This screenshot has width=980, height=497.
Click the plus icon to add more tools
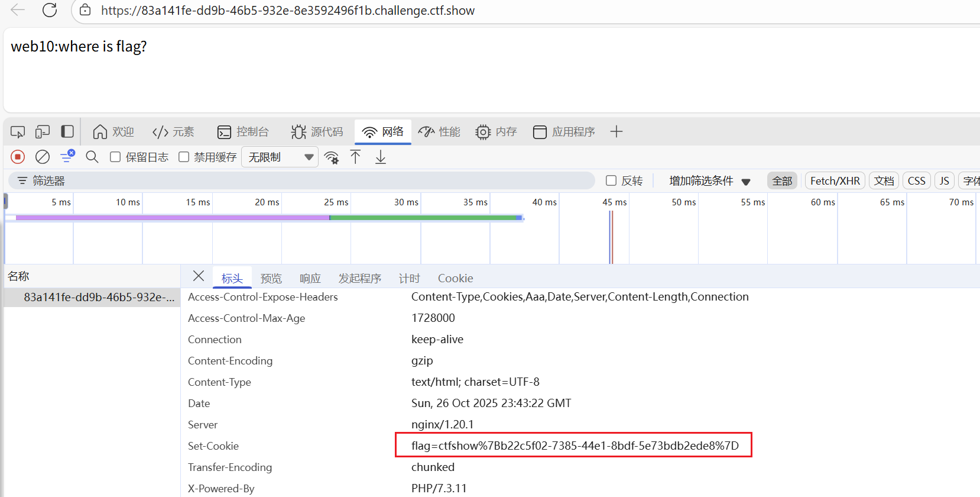tap(616, 132)
